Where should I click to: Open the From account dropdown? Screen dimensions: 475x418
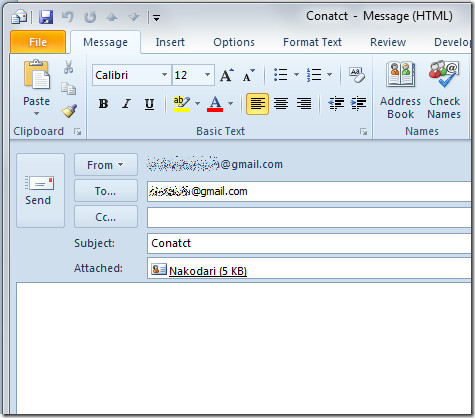tap(106, 165)
